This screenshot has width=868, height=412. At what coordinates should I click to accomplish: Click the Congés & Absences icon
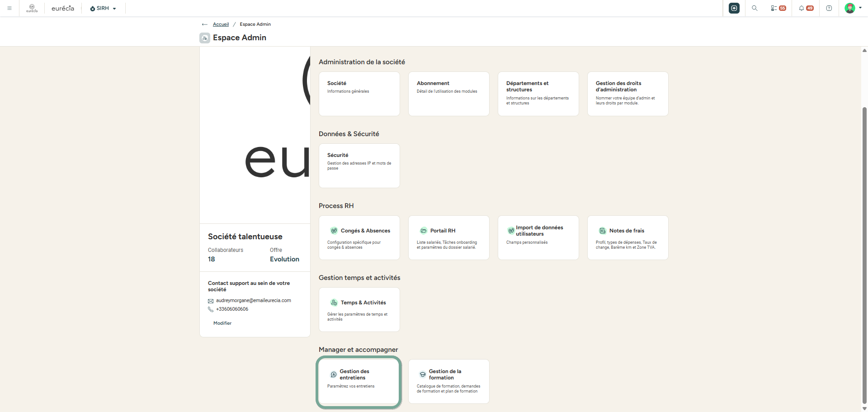334,231
